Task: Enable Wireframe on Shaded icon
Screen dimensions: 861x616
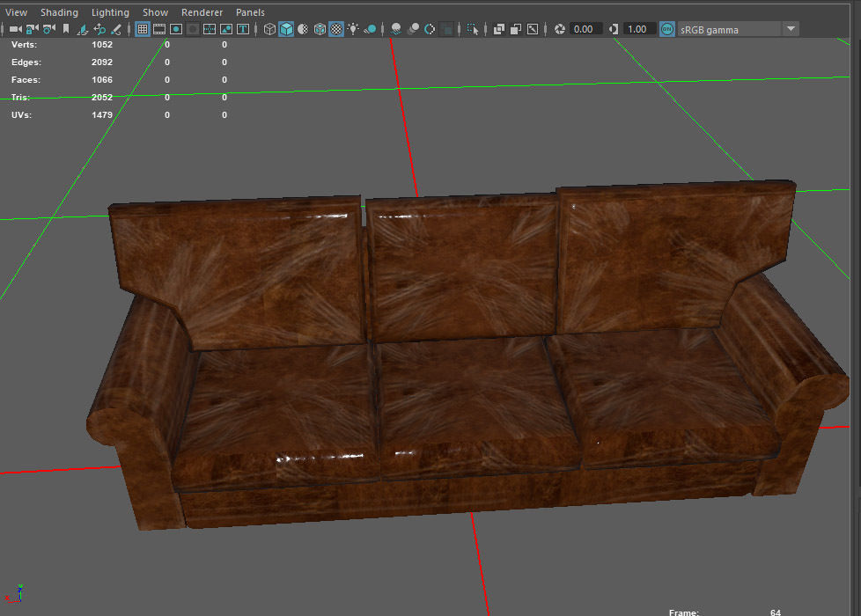Action: tap(320, 29)
